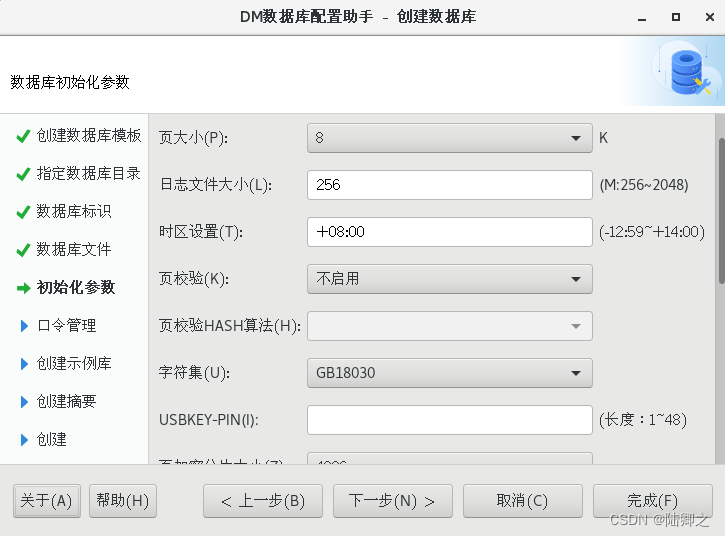This screenshot has height=536, width=725.
Task: Select the 口令管理 step
Action: [x=67, y=326]
